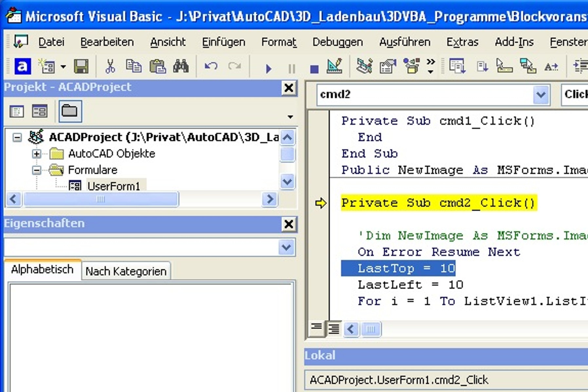Open the Project Explorer icon
Image resolution: width=588 pixels, height=392 pixels.
click(364, 67)
